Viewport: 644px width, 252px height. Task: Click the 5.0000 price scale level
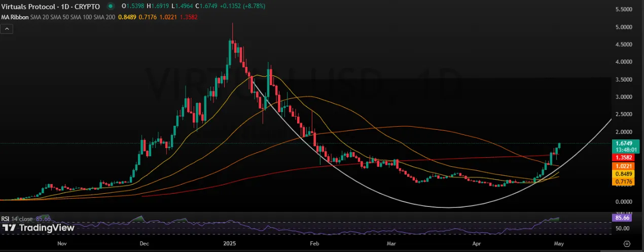623,27
